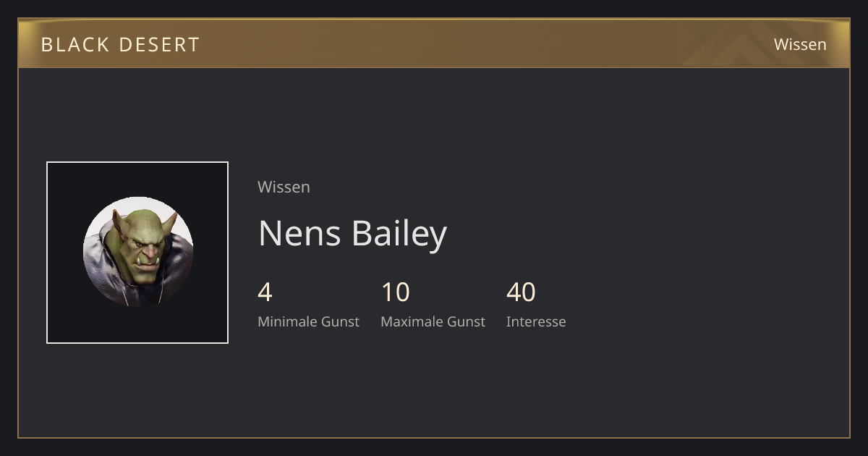Click the gold header bar center
Viewport: 868px width, 456px height.
click(x=434, y=43)
